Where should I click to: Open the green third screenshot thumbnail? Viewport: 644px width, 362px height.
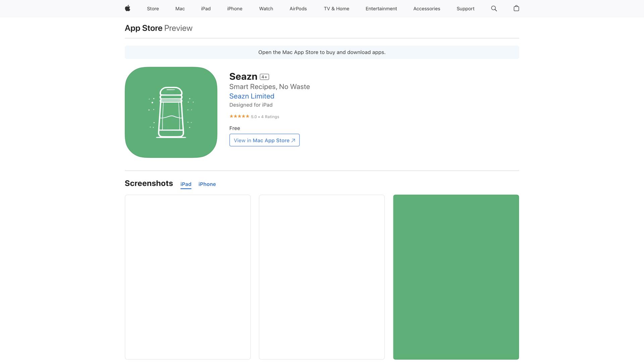click(456, 277)
